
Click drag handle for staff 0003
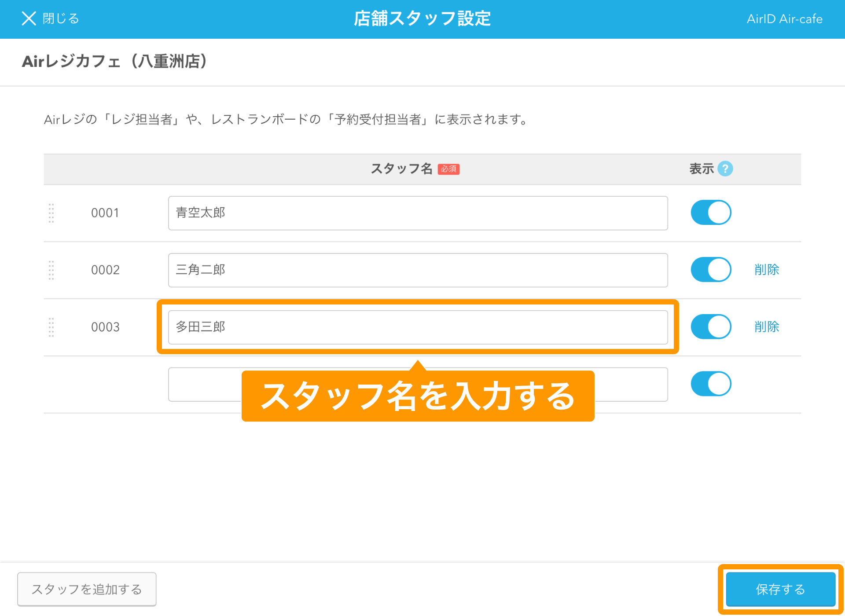51,327
